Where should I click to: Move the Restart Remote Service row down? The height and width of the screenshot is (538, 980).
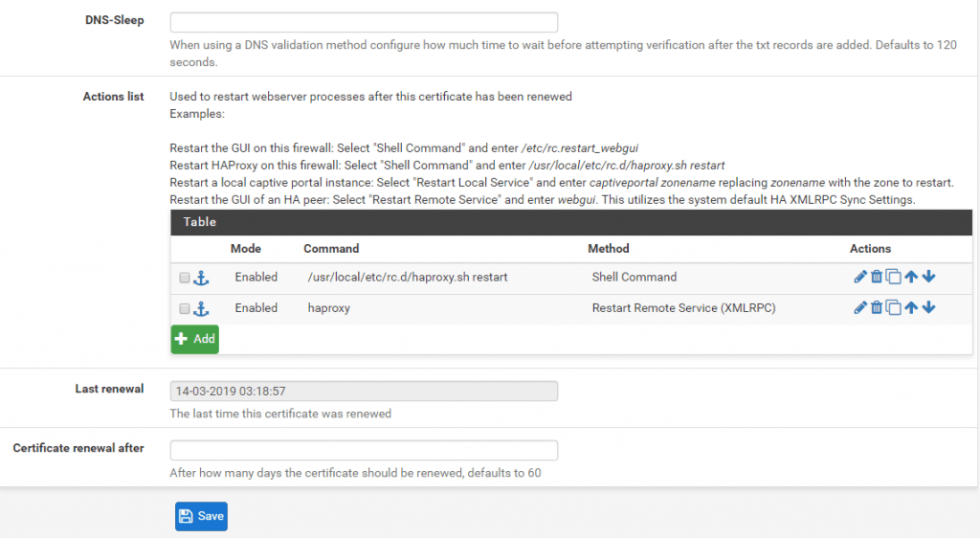click(x=928, y=308)
